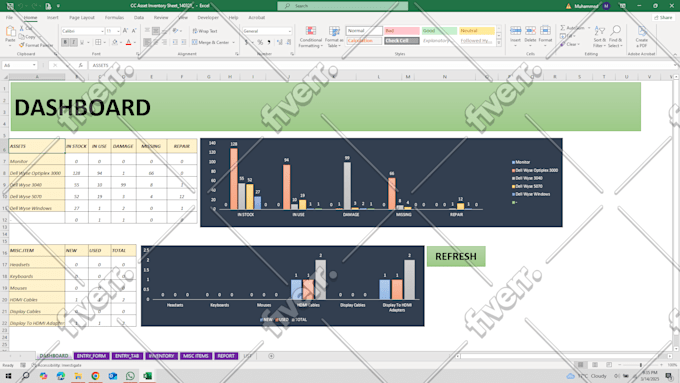Viewport: 680px width, 383px height.
Task: Open the Font name Calibri dropdown
Action: 102,31
